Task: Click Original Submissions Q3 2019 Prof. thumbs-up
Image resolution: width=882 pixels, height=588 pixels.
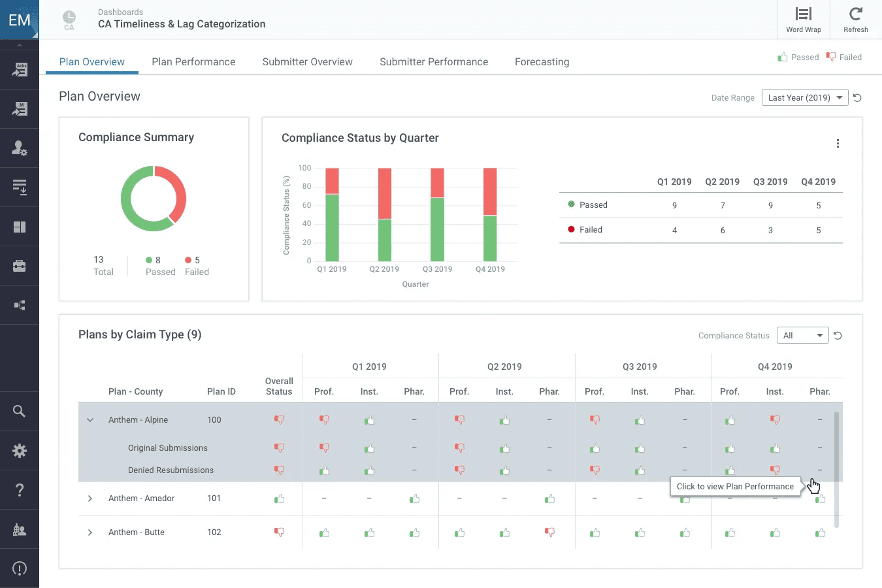Action: [595, 448]
